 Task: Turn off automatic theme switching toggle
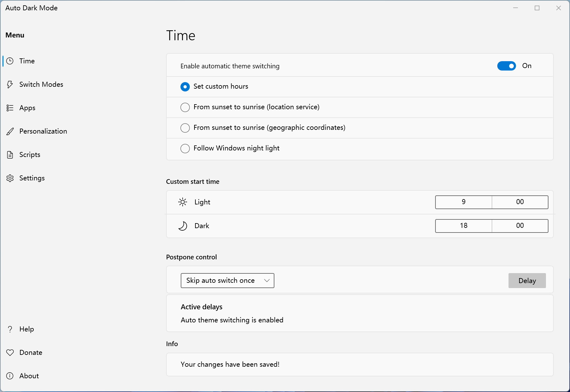(x=506, y=66)
